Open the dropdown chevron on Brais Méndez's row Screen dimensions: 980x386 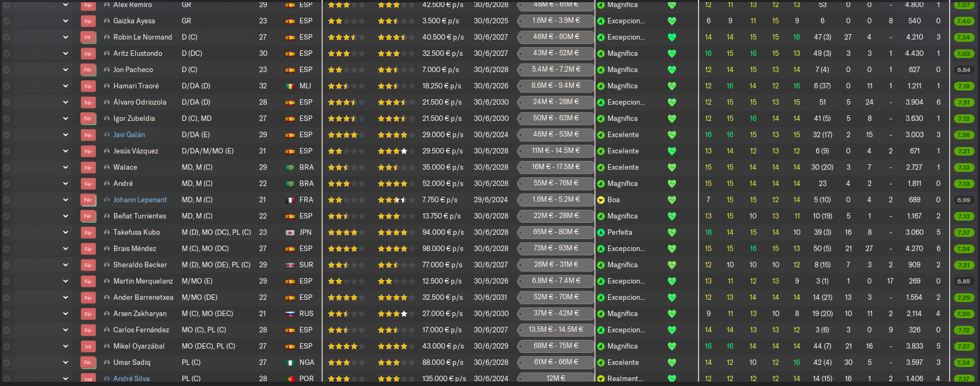pyautogui.click(x=66, y=249)
